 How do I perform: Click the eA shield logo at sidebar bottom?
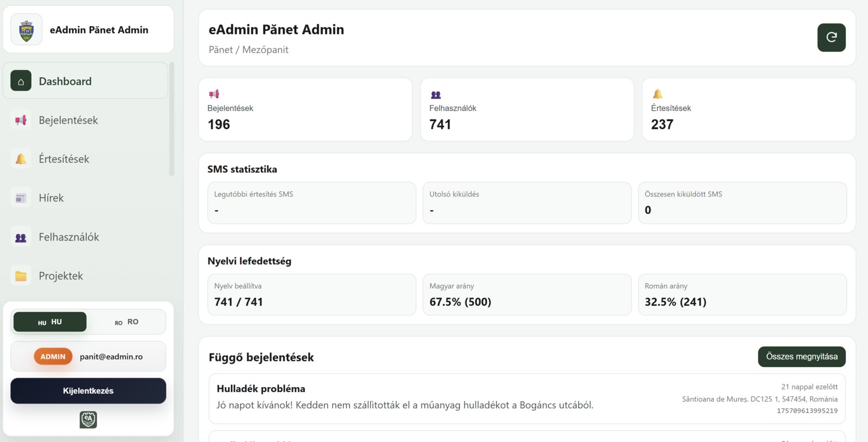(x=88, y=420)
